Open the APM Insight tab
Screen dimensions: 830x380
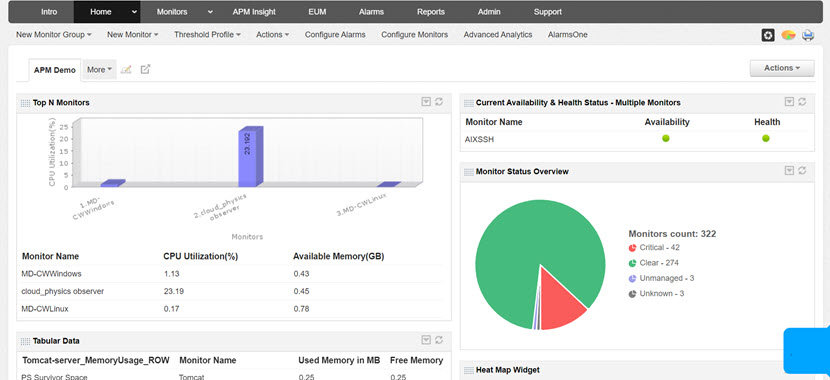(254, 12)
